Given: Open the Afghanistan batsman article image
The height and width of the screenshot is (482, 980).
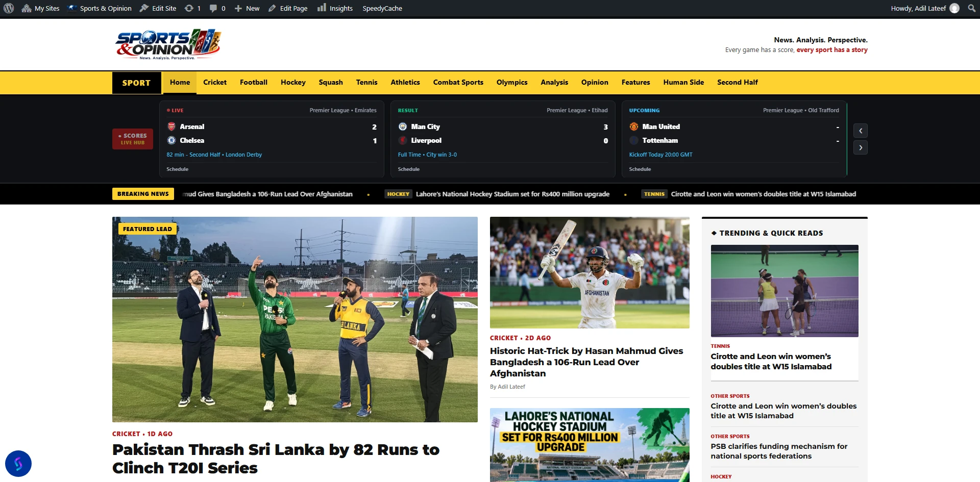Looking at the screenshot, I should coord(590,272).
